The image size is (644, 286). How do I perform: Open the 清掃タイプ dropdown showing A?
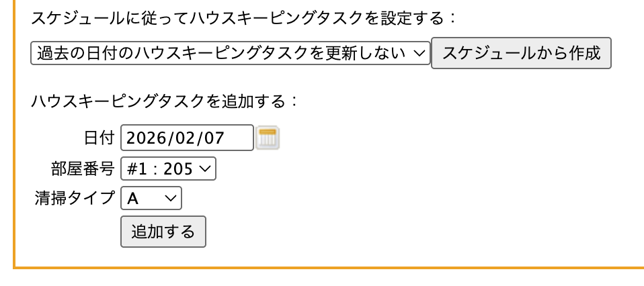click(x=151, y=198)
